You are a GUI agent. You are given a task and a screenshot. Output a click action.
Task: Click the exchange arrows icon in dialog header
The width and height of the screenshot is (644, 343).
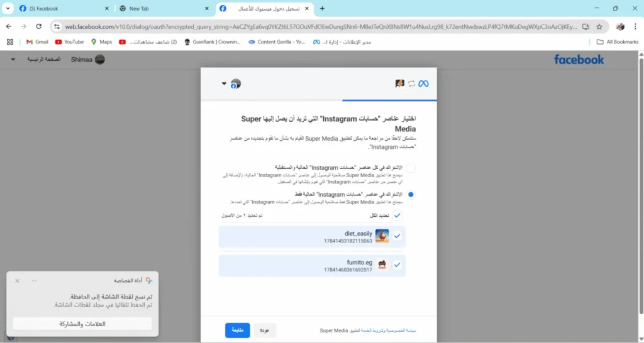(x=411, y=84)
